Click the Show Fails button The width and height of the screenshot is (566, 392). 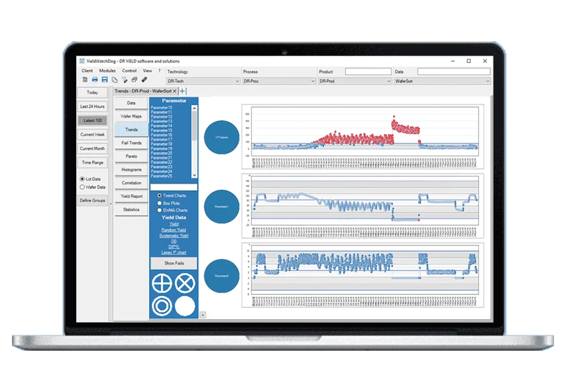point(174,263)
